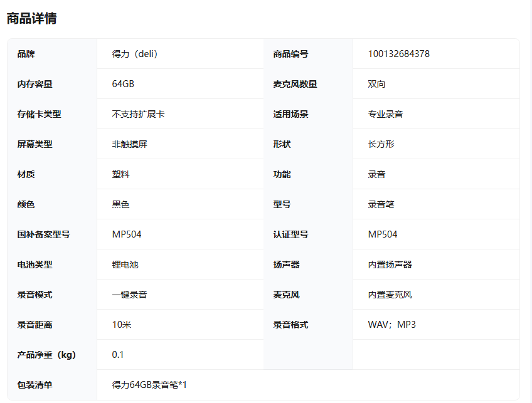Select the 包装清单 label
The image size is (532, 403).
pyautogui.click(x=35, y=385)
